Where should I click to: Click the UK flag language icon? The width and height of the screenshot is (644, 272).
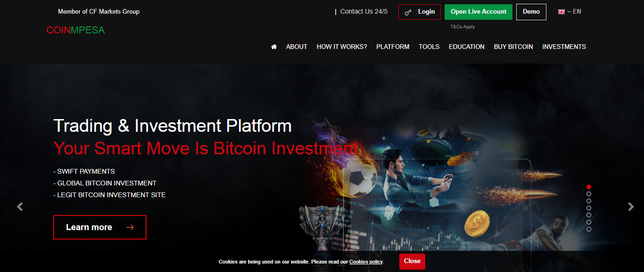(x=561, y=12)
